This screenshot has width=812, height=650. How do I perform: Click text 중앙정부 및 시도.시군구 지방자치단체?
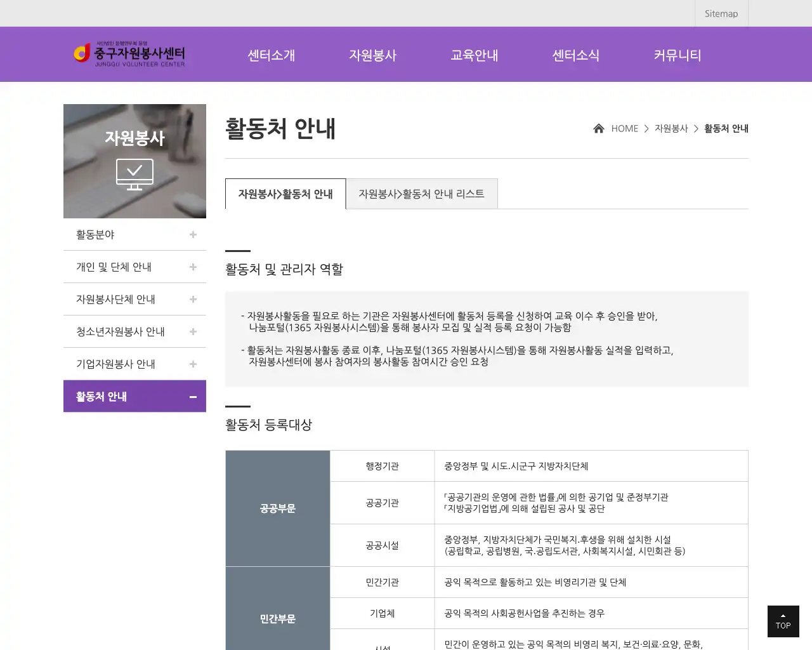516,466
